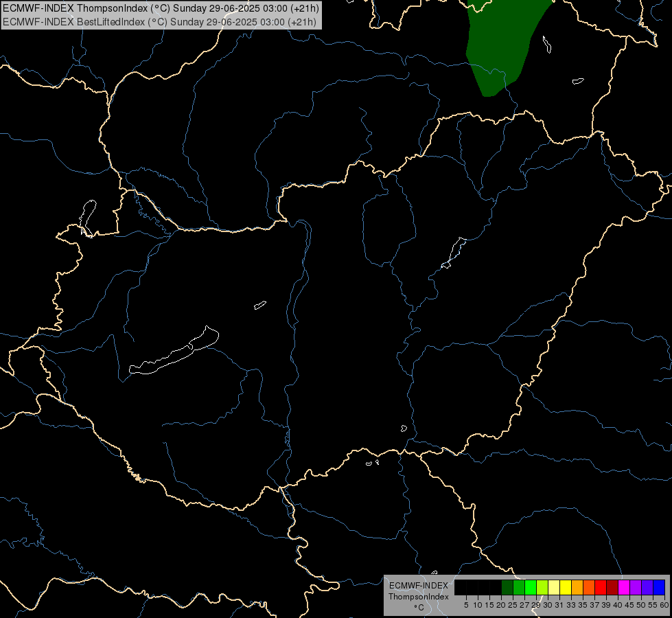
Task: Click the black swatch between 15 and 20
Action: click(496, 587)
